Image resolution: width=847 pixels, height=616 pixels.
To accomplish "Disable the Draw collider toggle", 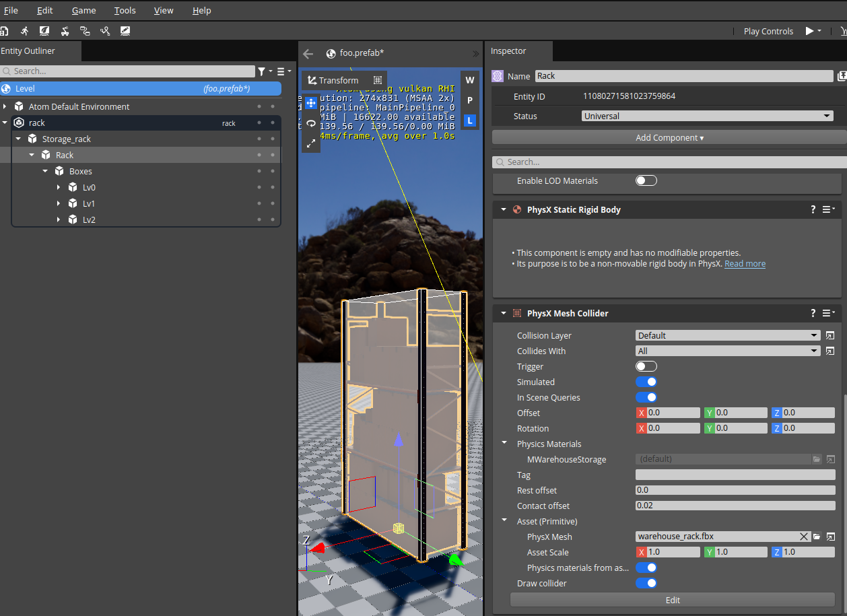I will point(646,584).
